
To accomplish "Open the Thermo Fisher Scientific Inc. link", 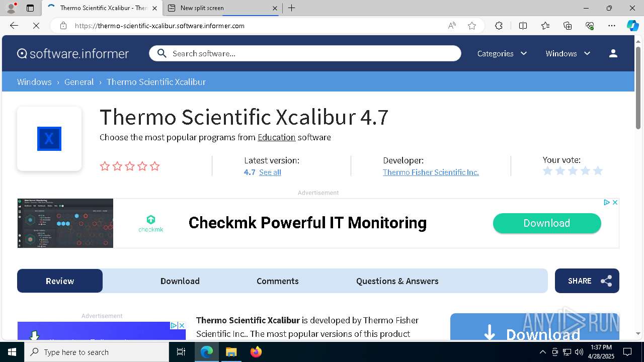I will [x=431, y=172].
